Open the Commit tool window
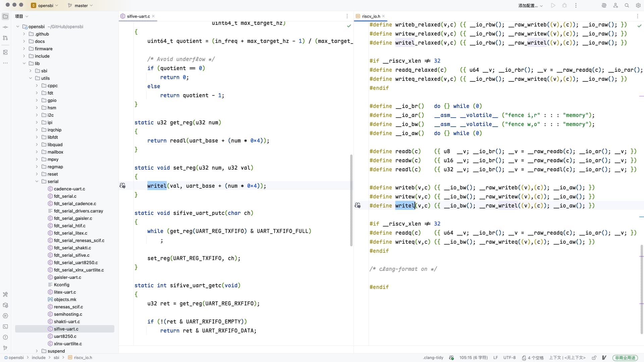The image size is (644, 362). pyautogui.click(x=5, y=27)
